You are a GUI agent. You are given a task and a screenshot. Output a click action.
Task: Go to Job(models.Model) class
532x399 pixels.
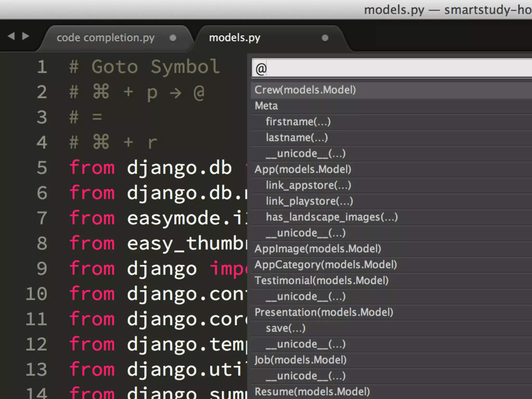tap(391, 360)
